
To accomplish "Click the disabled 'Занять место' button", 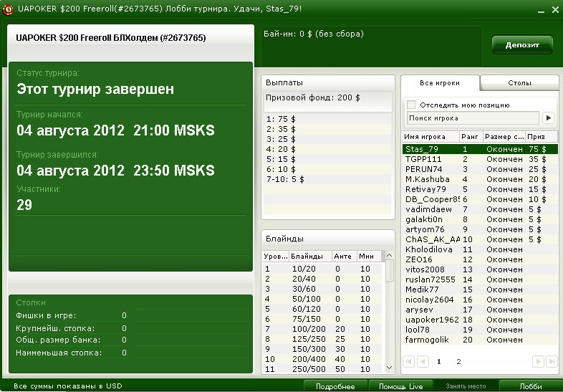I will 466,386.
